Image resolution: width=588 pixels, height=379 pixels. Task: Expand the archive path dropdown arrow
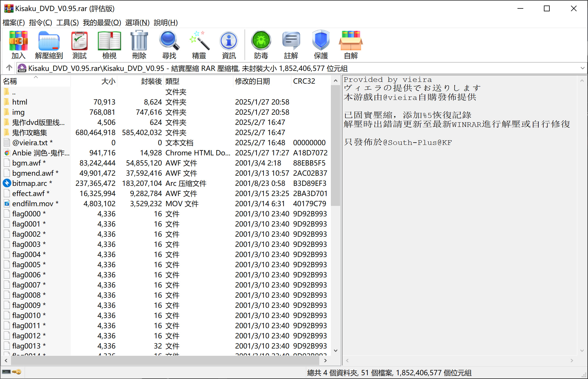pyautogui.click(x=582, y=68)
